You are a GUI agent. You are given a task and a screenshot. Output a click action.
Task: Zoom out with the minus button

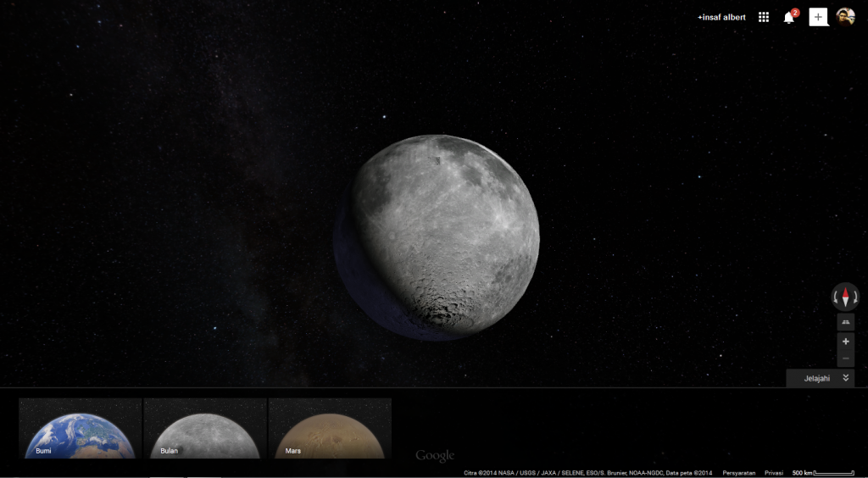[845, 358]
